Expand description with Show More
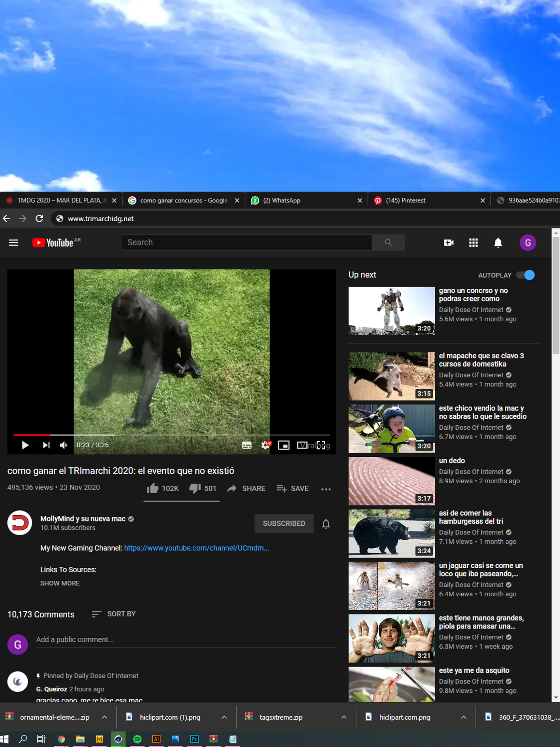 (x=60, y=583)
